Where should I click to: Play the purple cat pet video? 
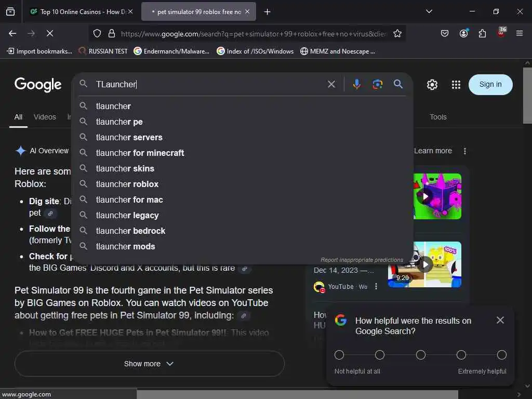pyautogui.click(x=437, y=196)
